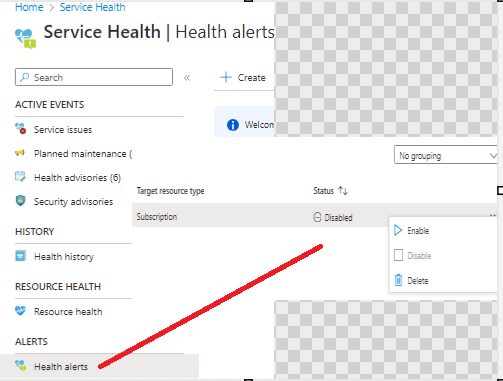Click the blue info icon in welcome banner
The width and height of the screenshot is (503, 381).
233,125
